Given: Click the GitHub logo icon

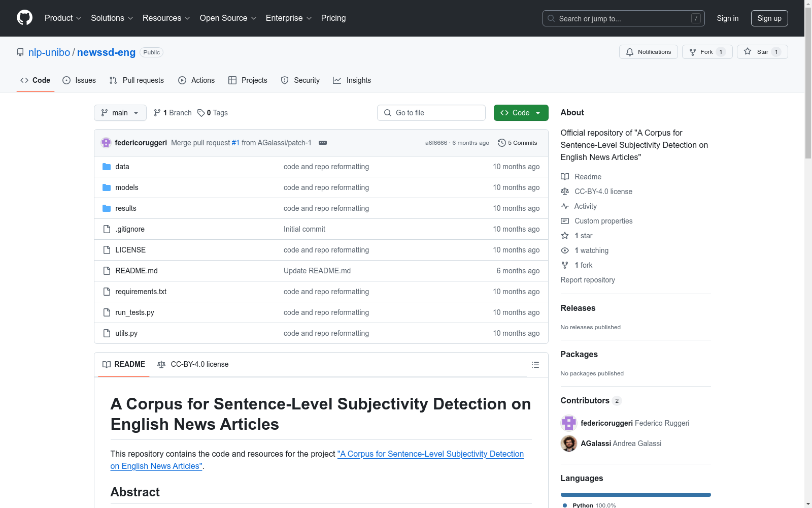Looking at the screenshot, I should [x=24, y=18].
